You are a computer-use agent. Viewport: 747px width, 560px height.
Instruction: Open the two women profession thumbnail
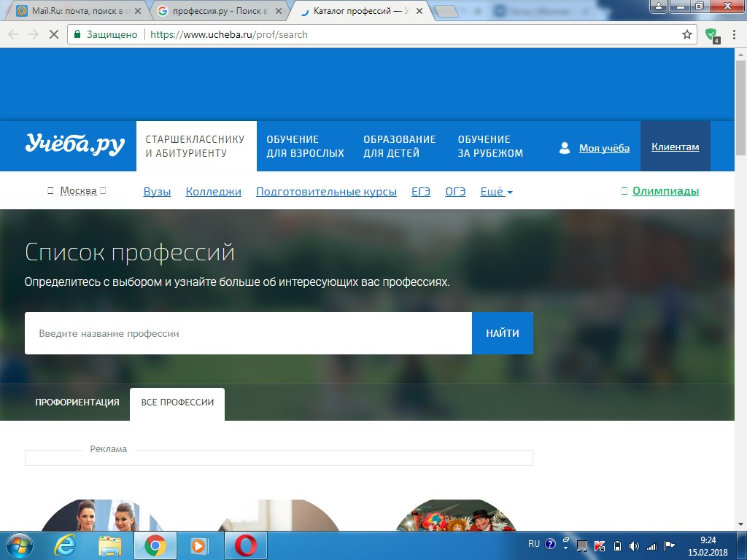pyautogui.click(x=101, y=516)
